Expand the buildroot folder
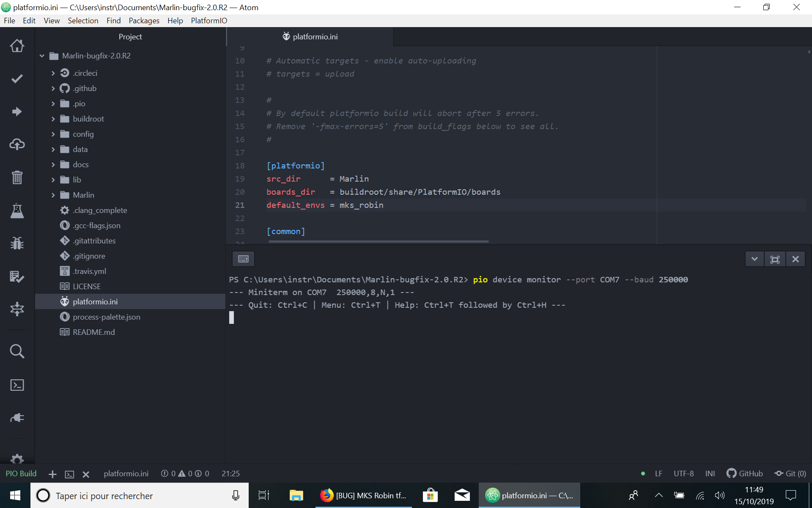The height and width of the screenshot is (508, 812). 53,119
